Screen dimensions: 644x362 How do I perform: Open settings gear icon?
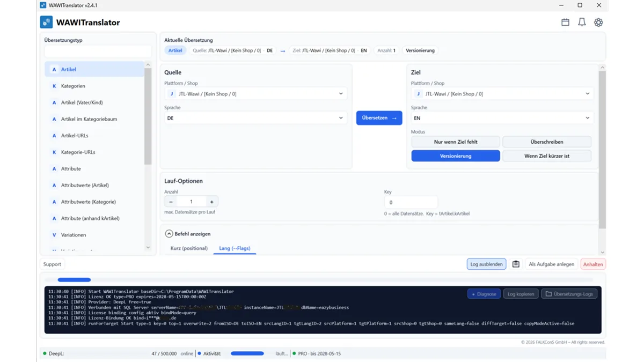598,23
